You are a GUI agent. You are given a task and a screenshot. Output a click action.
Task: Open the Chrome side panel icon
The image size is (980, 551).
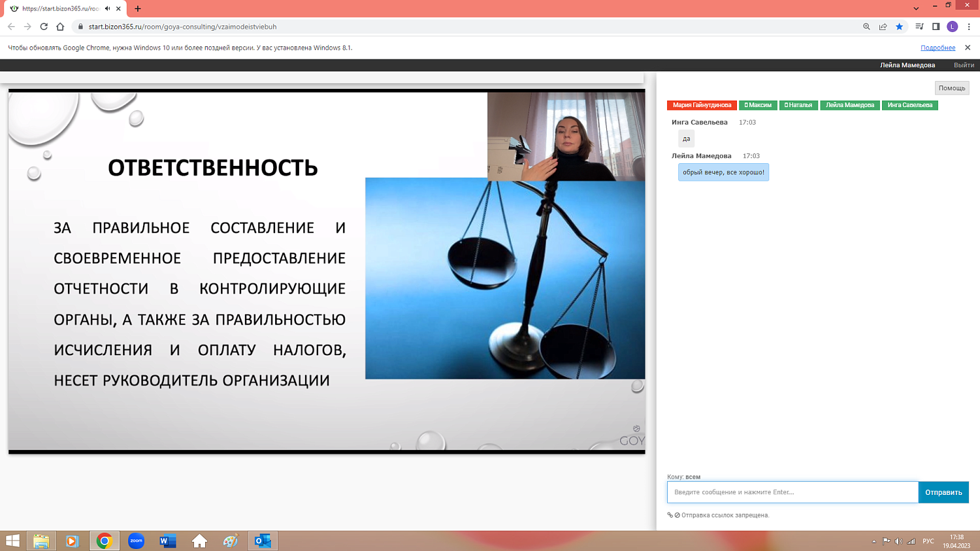936,27
